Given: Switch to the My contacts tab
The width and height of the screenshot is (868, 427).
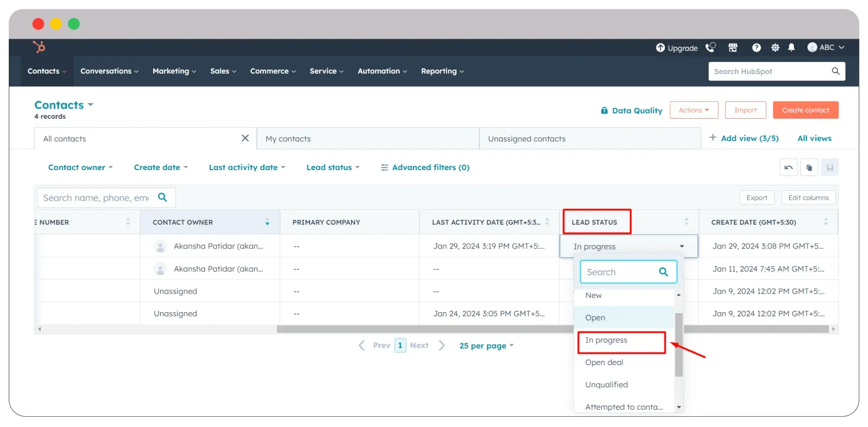Looking at the screenshot, I should tap(288, 138).
